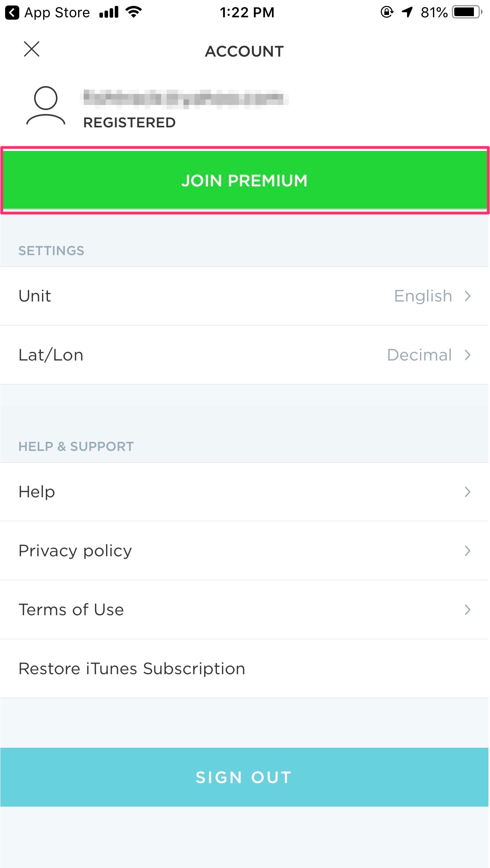Tap the rotation lock icon in the status bar
Image resolution: width=490 pixels, height=868 pixels.
click(x=387, y=12)
